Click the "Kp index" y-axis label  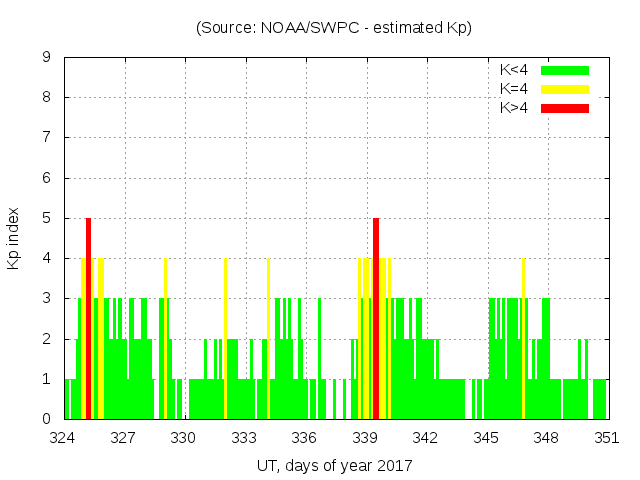click(x=14, y=238)
